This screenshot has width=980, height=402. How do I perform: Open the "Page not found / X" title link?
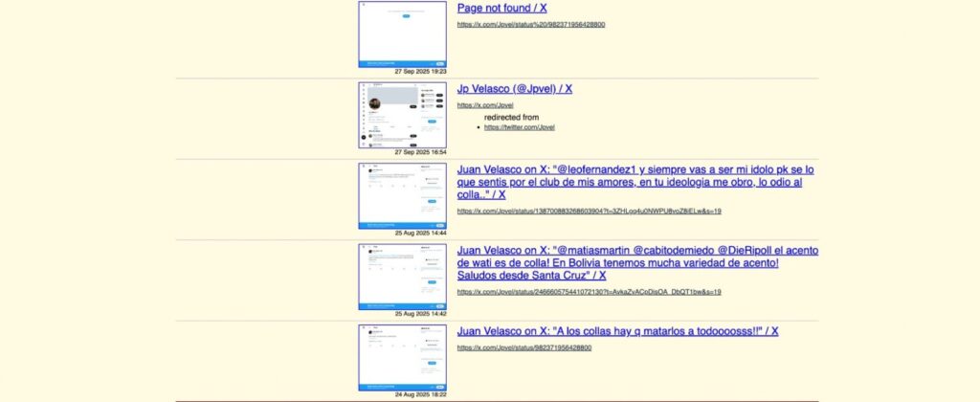[510, 8]
